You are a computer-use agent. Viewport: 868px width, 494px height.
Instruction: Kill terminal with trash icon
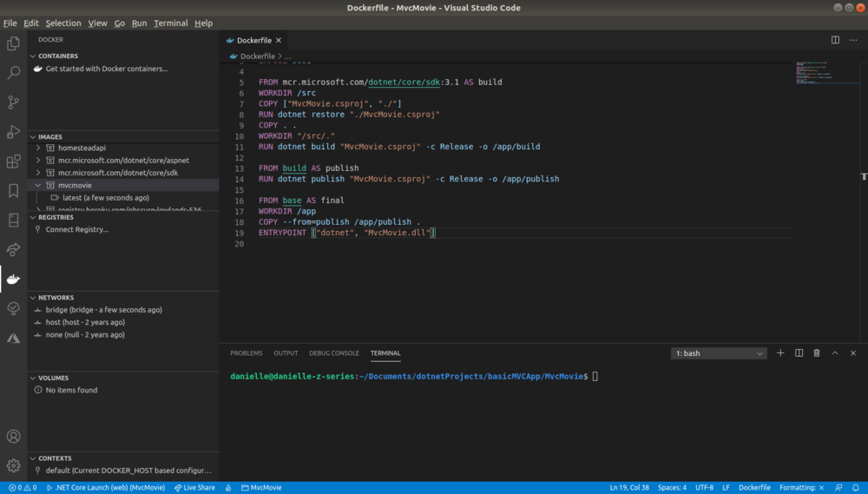(x=817, y=352)
